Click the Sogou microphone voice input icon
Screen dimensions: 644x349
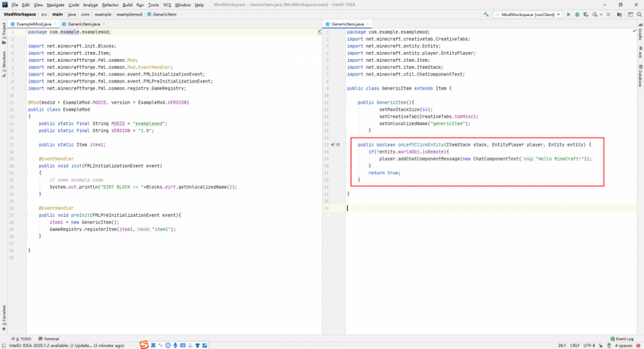click(x=175, y=346)
